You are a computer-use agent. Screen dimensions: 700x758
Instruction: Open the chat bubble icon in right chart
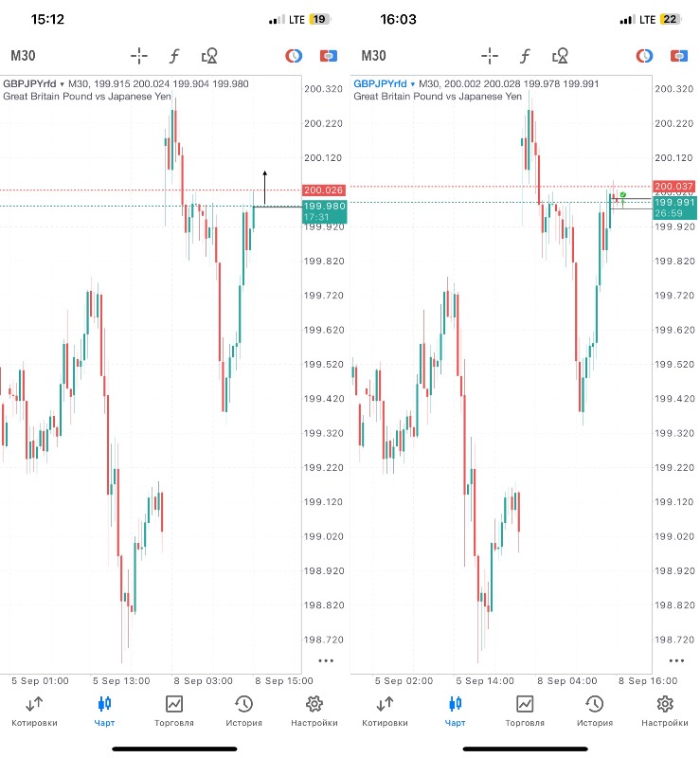(679, 56)
